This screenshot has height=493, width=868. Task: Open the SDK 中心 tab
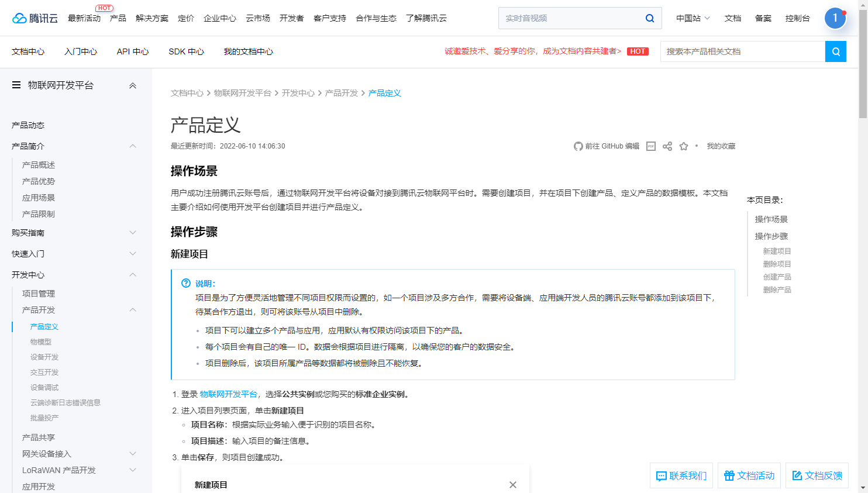[x=186, y=51]
